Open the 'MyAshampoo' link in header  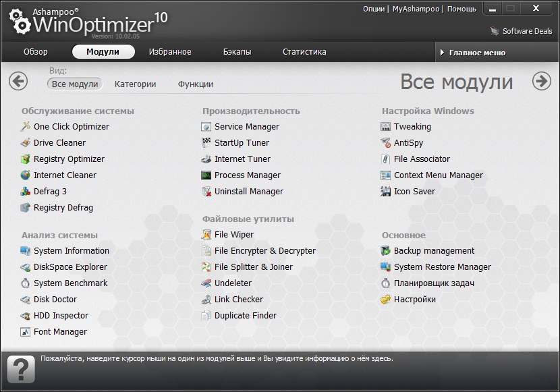[x=416, y=9]
